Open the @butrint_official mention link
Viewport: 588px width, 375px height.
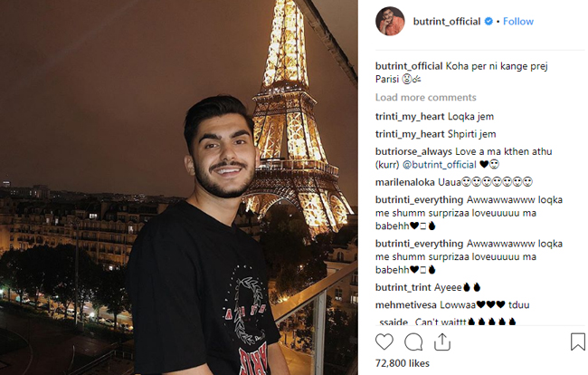tap(439, 165)
